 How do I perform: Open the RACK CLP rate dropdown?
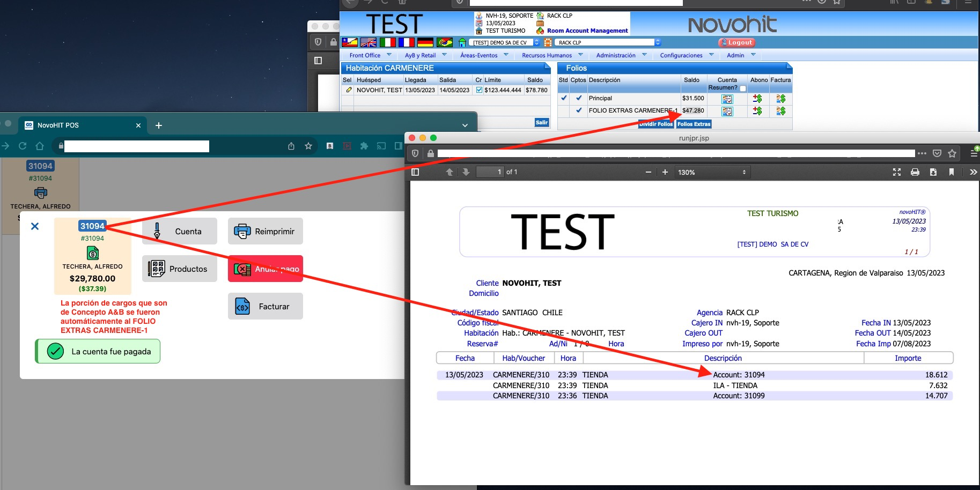607,42
